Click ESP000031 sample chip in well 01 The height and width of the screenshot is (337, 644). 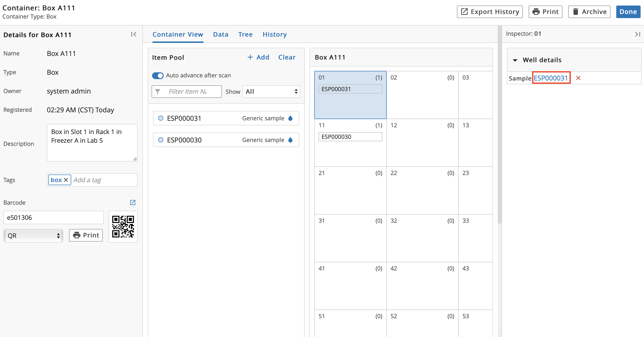pyautogui.click(x=350, y=89)
